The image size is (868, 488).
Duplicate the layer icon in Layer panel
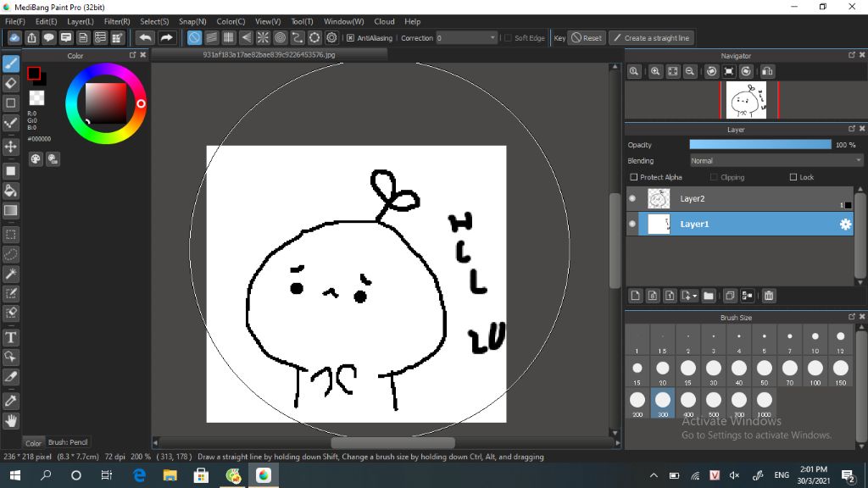coord(730,296)
